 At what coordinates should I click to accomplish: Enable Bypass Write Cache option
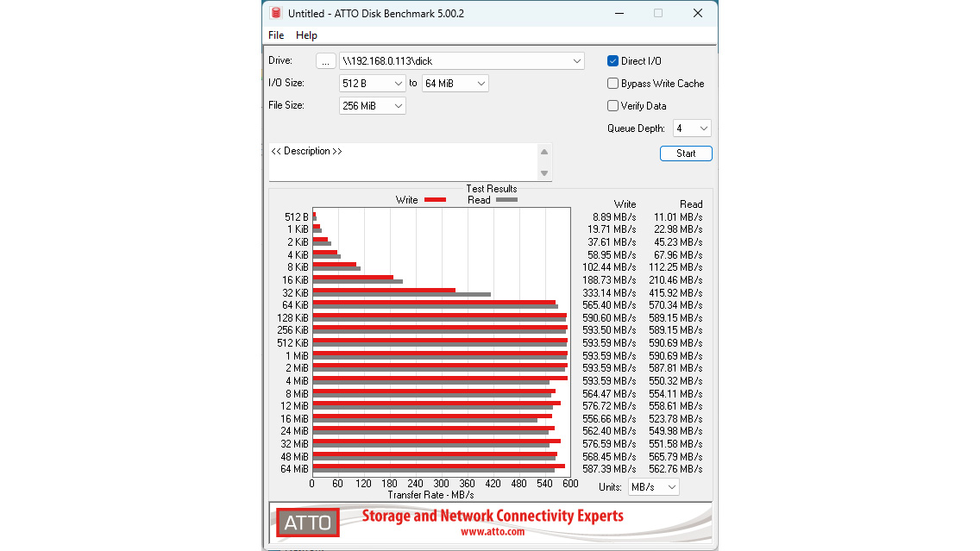click(612, 83)
